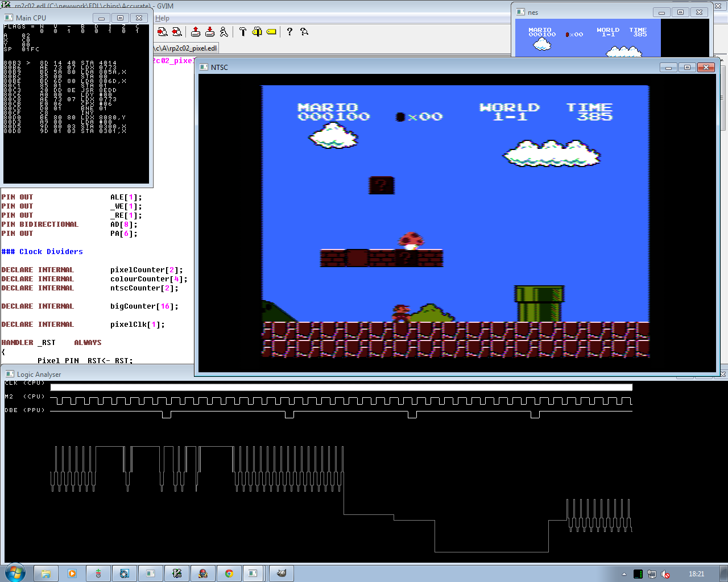Screen dimensions: 728x582
Task: Show hidden system tray icons
Action: pos(624,574)
